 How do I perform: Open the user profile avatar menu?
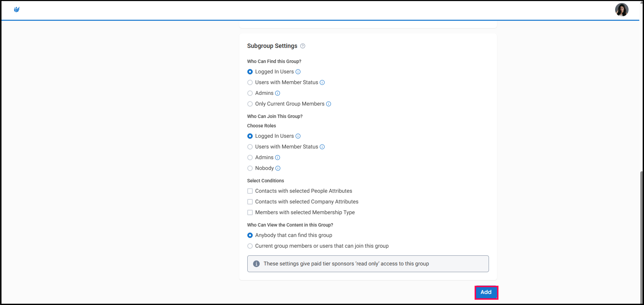621,10
